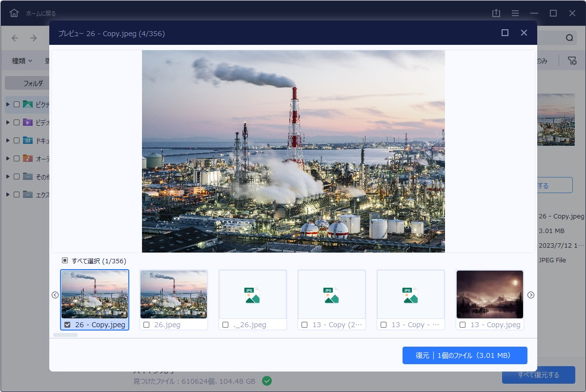Maximize the preview dialog window
This screenshot has height=392, width=586.
point(505,33)
